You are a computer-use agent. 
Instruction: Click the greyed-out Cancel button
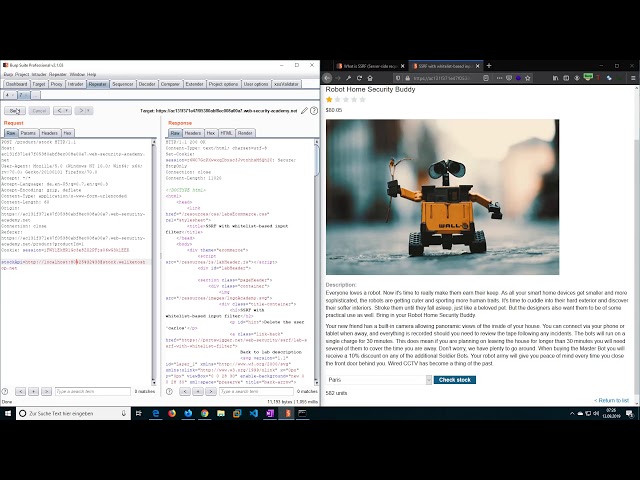[x=39, y=111]
